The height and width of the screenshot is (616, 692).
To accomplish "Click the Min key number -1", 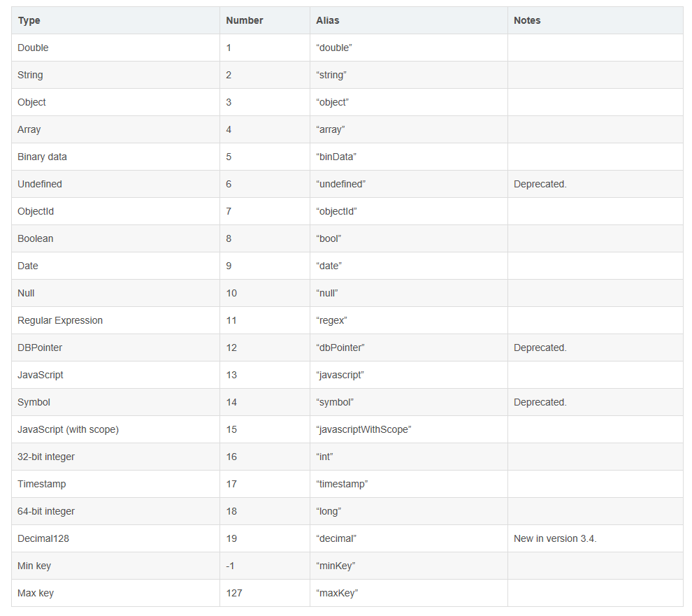I will tap(230, 566).
